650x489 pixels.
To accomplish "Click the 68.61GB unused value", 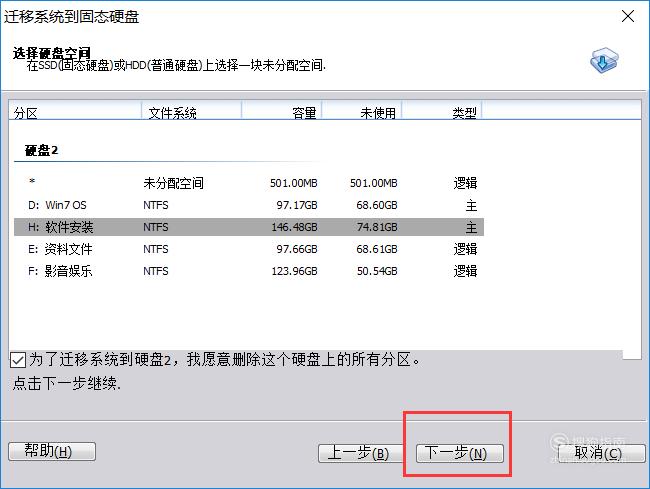I will [377, 249].
